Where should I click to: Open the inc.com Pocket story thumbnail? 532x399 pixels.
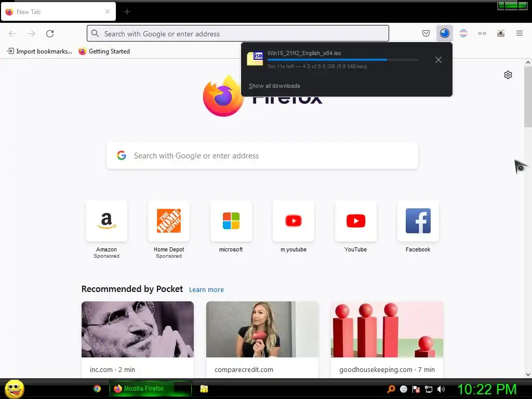[137, 329]
